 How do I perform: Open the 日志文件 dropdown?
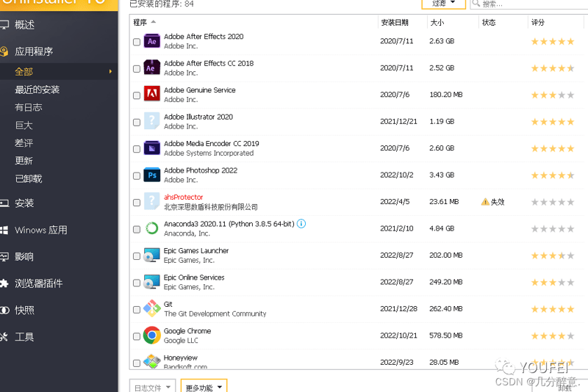pos(152,386)
